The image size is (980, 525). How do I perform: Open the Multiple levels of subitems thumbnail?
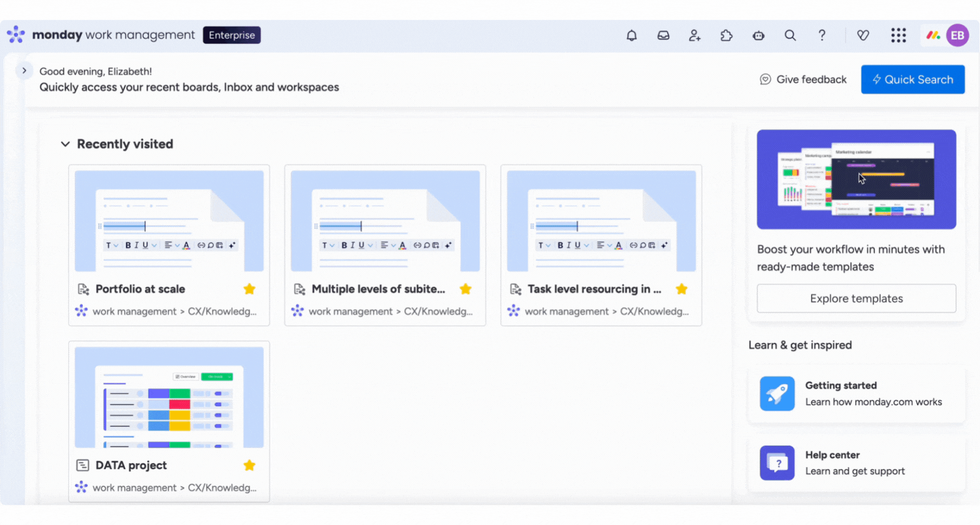(385, 221)
